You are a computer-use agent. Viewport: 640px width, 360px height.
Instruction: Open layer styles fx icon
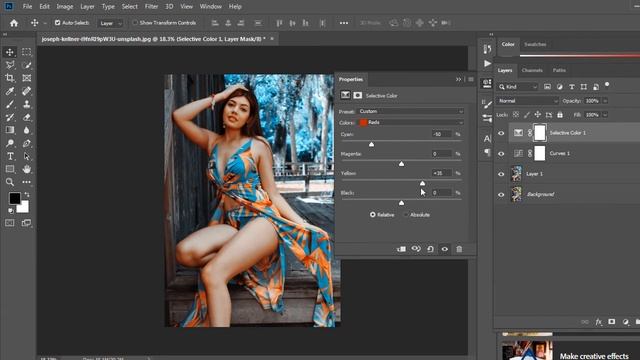598,322
